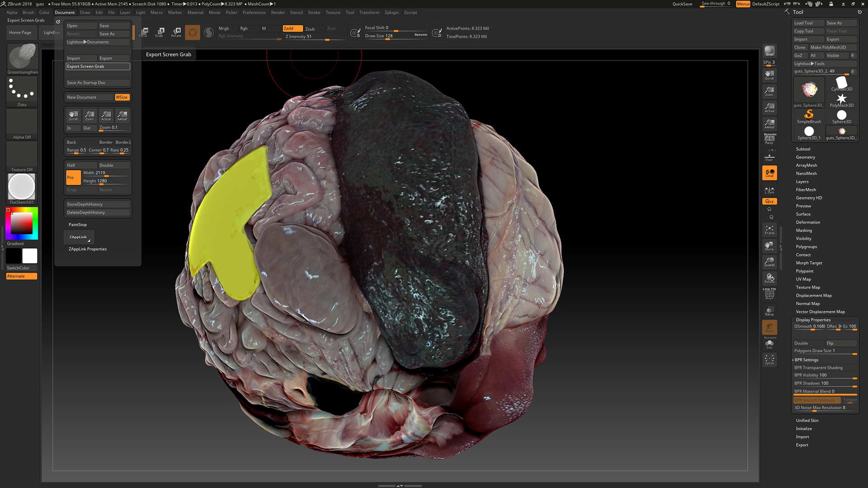
Task: Click the Zoom3D navigation icon
Action: coord(769,262)
